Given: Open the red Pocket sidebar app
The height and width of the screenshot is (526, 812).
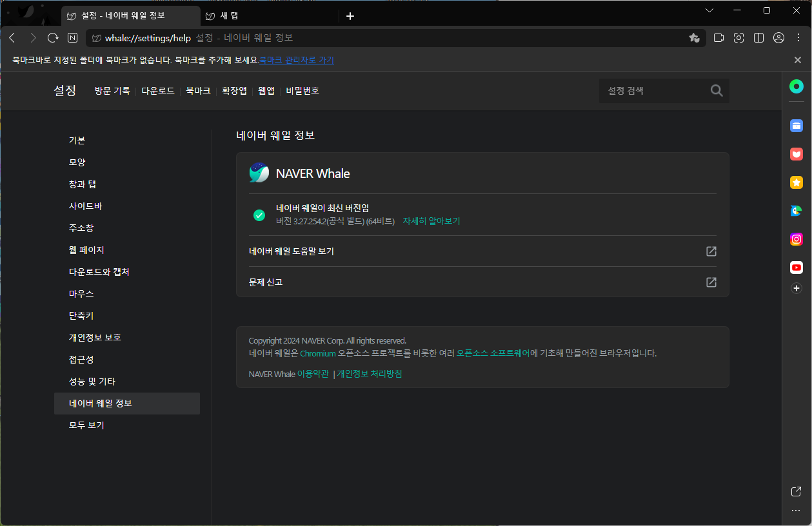Looking at the screenshot, I should (x=797, y=154).
